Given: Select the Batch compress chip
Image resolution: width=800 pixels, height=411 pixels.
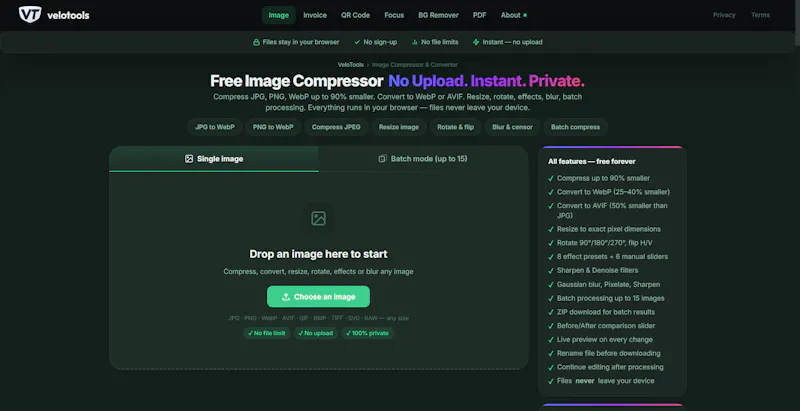Looking at the screenshot, I should (x=576, y=127).
